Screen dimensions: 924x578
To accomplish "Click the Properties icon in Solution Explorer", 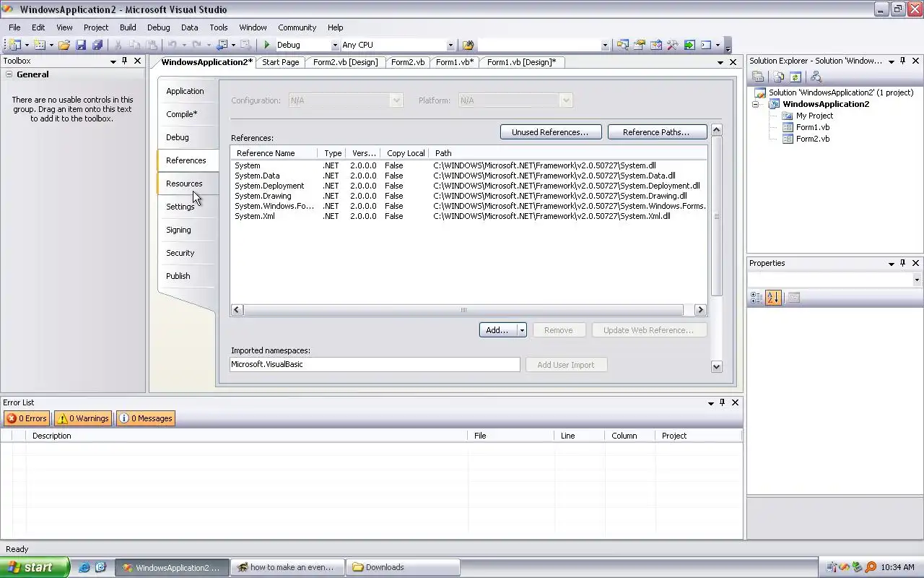I will click(758, 77).
